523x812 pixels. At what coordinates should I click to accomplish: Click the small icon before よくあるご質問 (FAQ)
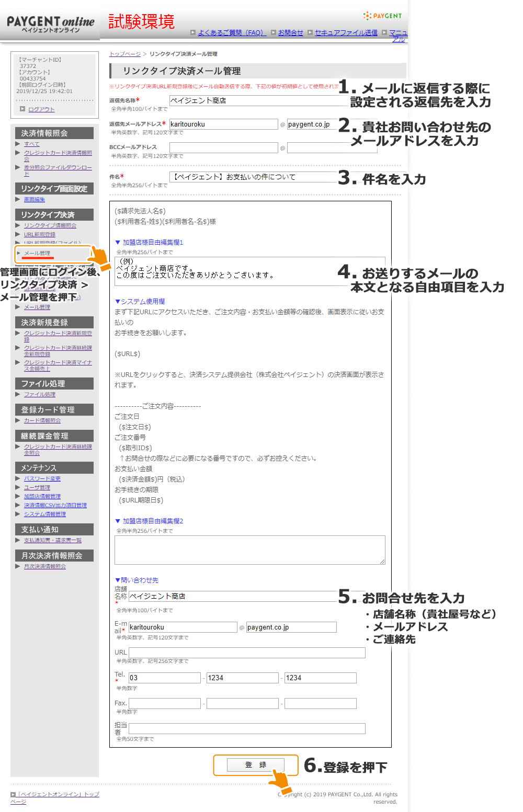(x=193, y=32)
